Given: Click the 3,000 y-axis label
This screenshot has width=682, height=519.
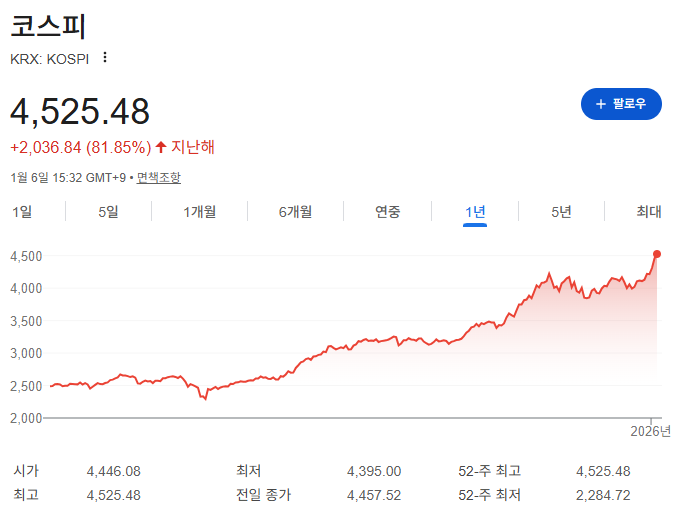Looking at the screenshot, I should [x=26, y=353].
